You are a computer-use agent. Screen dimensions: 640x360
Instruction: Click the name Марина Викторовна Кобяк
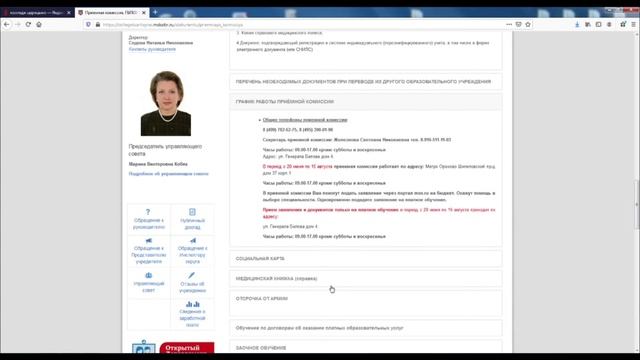pos(158,164)
